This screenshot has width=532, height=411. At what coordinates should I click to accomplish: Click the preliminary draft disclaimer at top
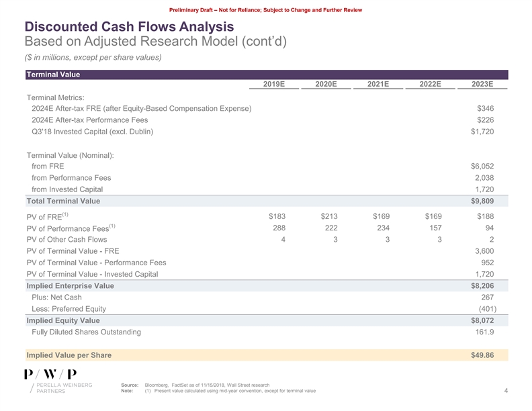pyautogui.click(x=266, y=8)
